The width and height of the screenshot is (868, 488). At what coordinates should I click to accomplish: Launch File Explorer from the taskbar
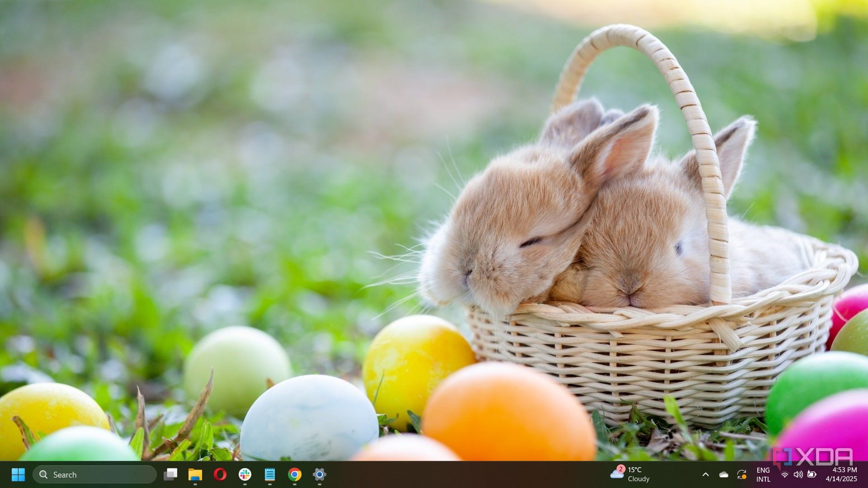(195, 474)
